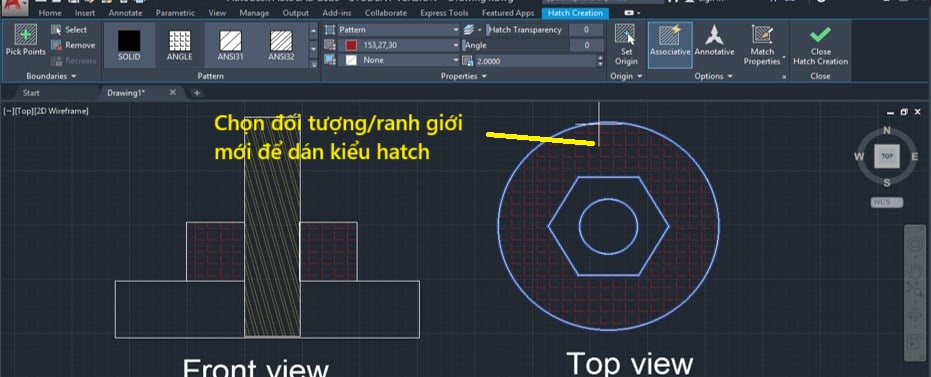The width and height of the screenshot is (931, 377).
Task: Open the Add-ins ribbon tab
Action: (x=337, y=12)
